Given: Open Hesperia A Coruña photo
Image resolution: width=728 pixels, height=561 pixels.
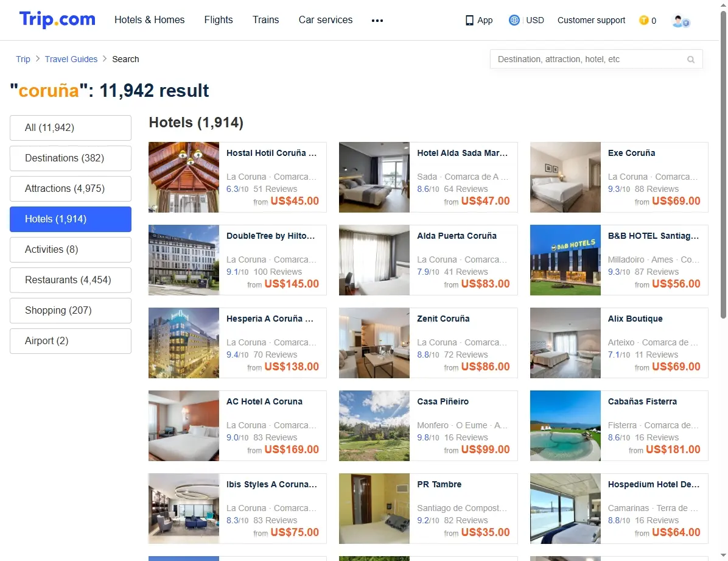Looking at the screenshot, I should coord(184,343).
